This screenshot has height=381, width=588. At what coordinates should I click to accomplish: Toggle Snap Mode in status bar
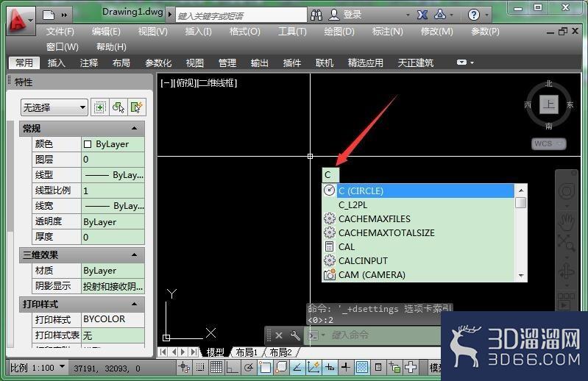(200, 367)
